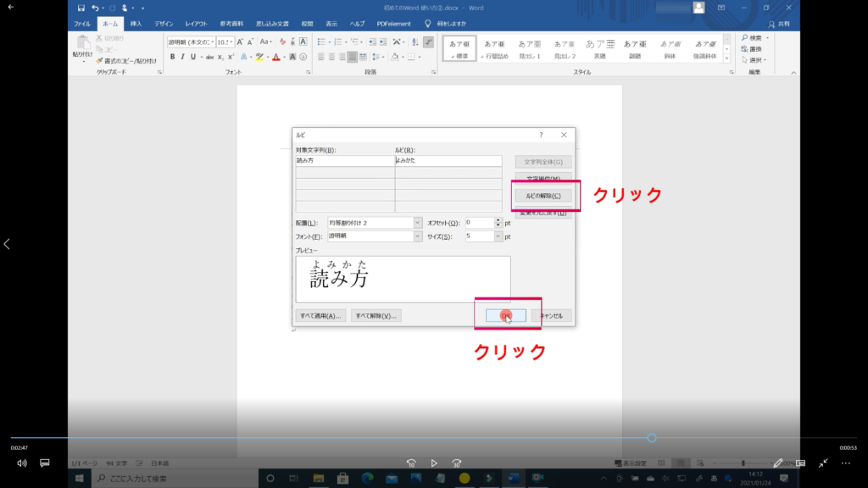The image size is (868, 488).
Task: Skip back 10 seconds in the video
Action: (411, 463)
